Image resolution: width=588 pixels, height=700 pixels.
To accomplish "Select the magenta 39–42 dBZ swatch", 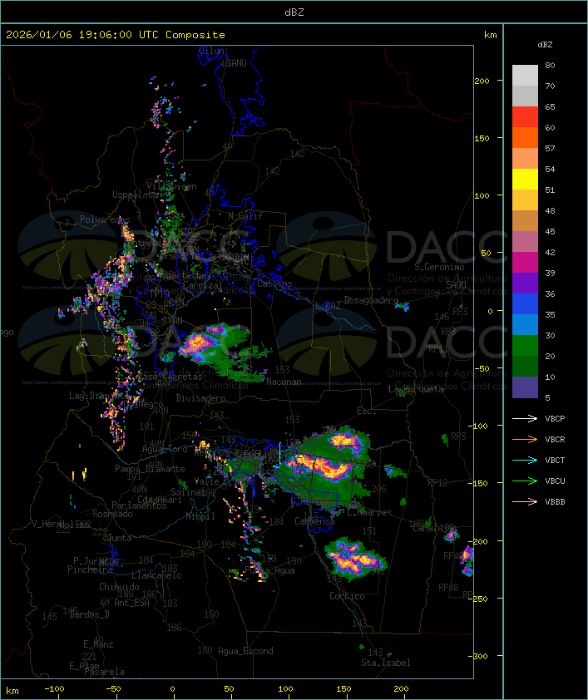I will (x=525, y=263).
